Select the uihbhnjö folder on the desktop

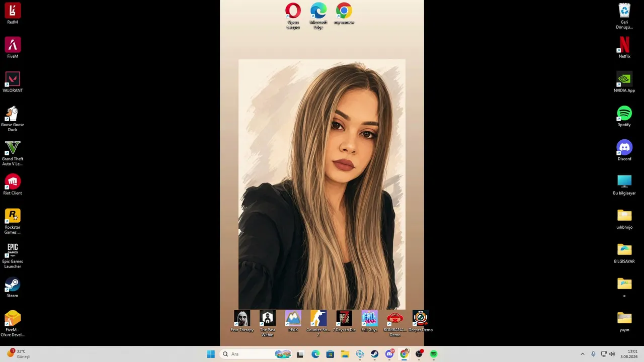(x=624, y=219)
